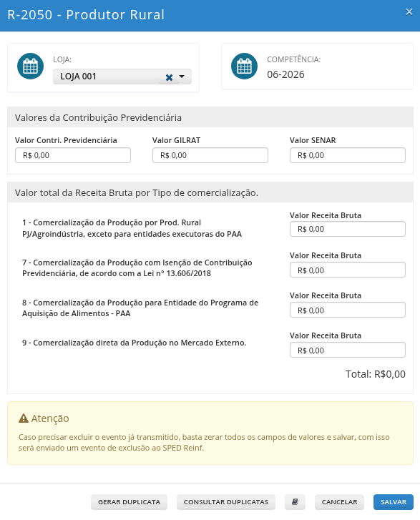Click Valor Receita Bruta field for Mercado Externo

coord(348,350)
